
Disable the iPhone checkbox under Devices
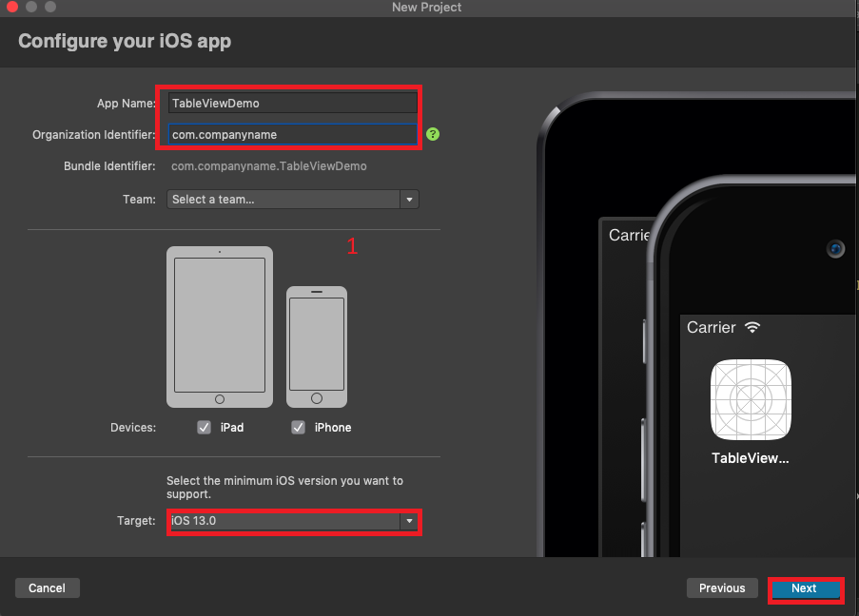pos(298,427)
